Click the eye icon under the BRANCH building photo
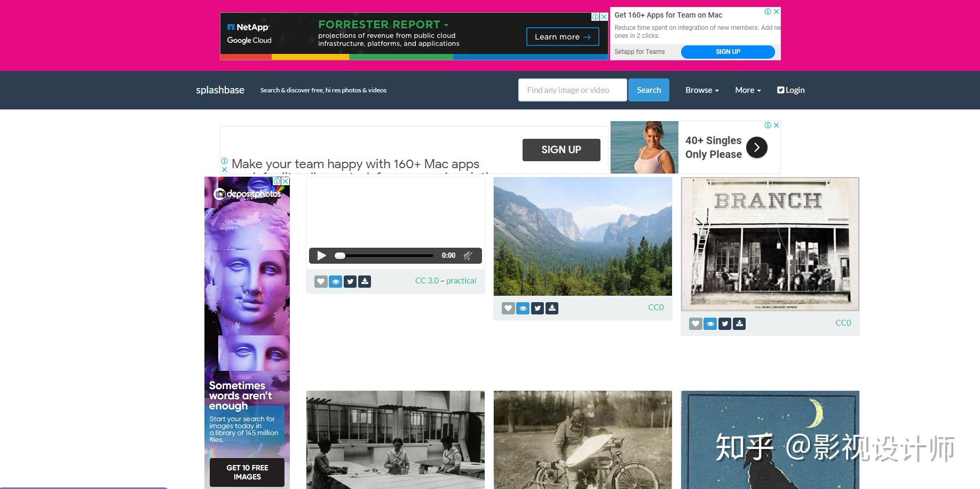This screenshot has width=980, height=489. pos(710,324)
